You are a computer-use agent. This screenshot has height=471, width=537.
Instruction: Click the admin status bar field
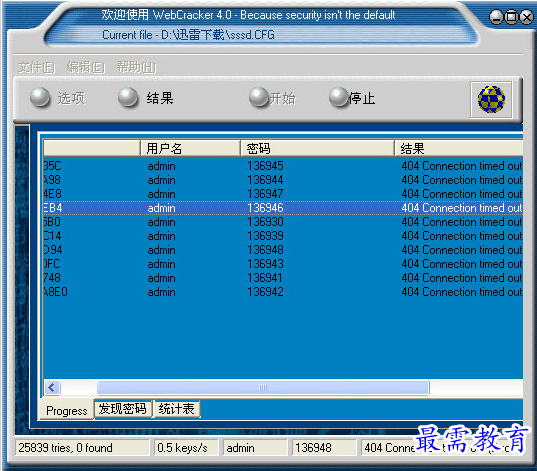pyautogui.click(x=255, y=448)
